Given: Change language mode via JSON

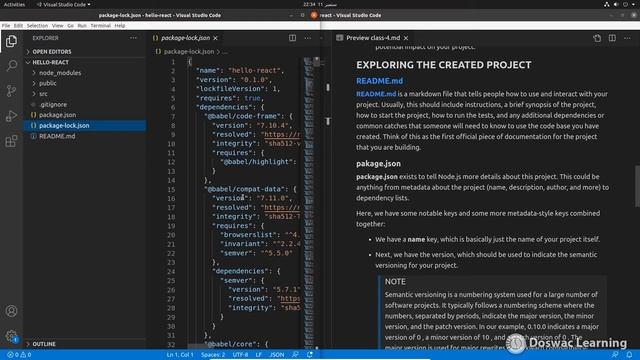Looking at the screenshot, I should pyautogui.click(x=277, y=355).
